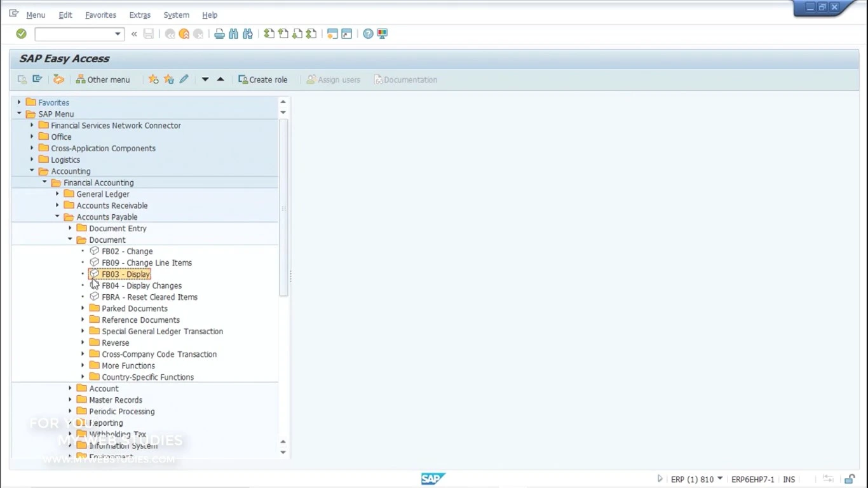Go to Next Page icon
The image size is (868, 488).
[297, 34]
